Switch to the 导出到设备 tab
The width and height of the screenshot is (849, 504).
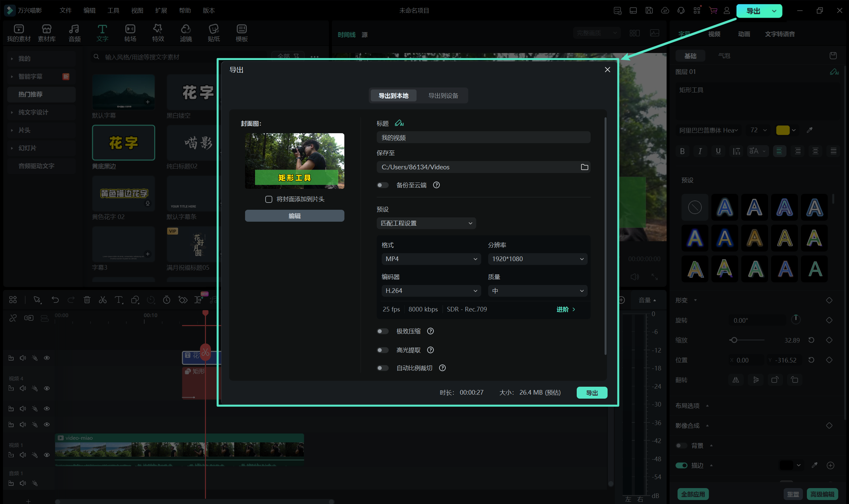tap(443, 96)
